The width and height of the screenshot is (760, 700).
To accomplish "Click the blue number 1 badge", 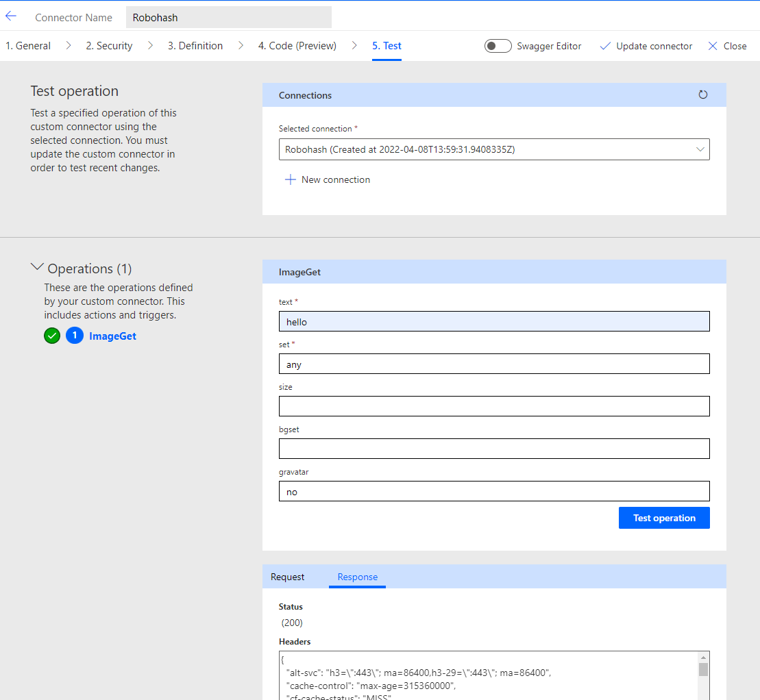I will coord(75,336).
